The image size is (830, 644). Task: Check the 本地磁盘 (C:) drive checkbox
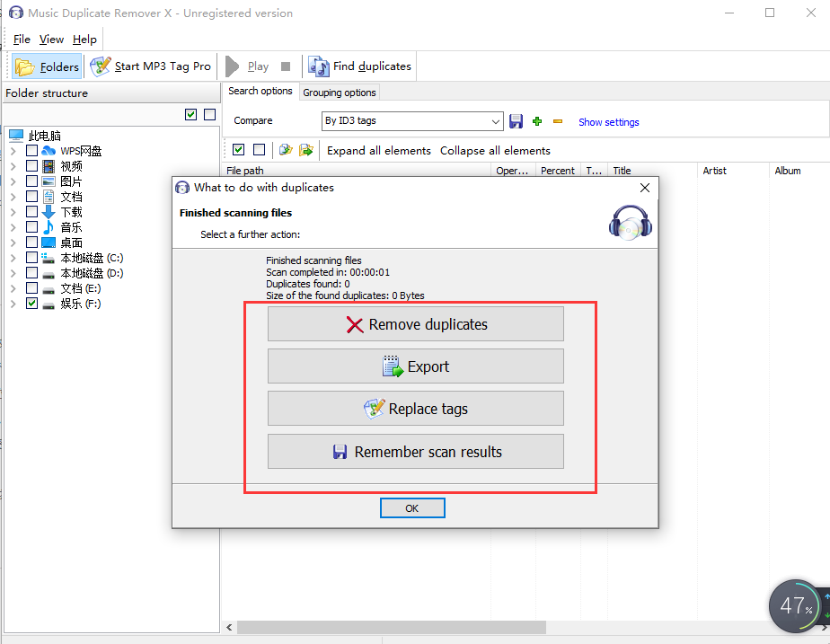coord(32,258)
